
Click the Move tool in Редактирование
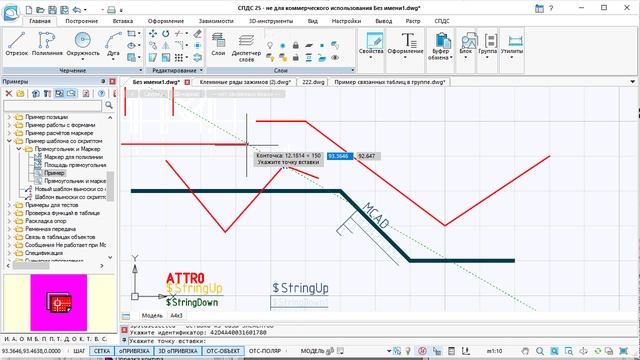(x=153, y=33)
